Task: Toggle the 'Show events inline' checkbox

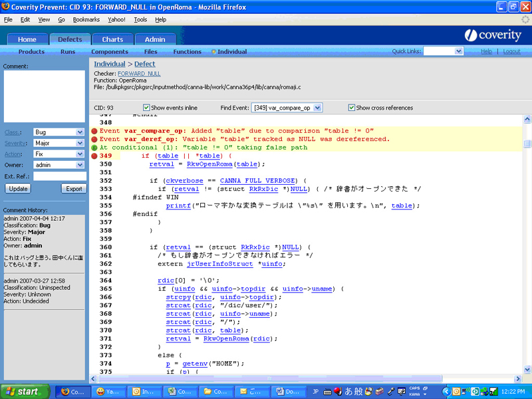Action: 146,108
